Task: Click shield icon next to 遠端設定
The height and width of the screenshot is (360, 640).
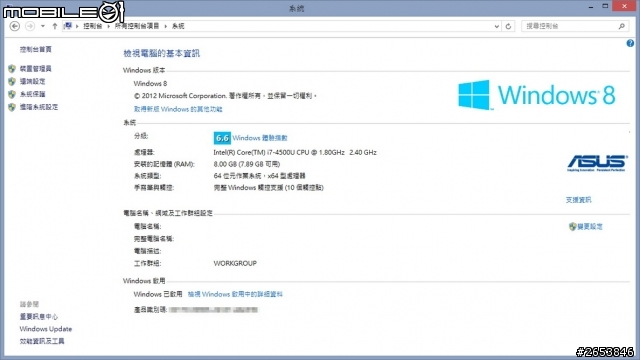Action: pyautogui.click(x=12, y=81)
